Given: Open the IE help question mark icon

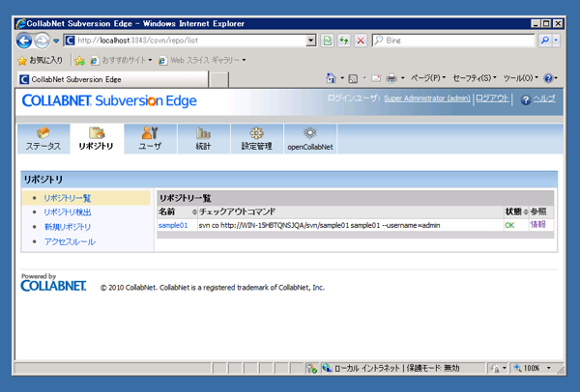Looking at the screenshot, I should coord(548,78).
